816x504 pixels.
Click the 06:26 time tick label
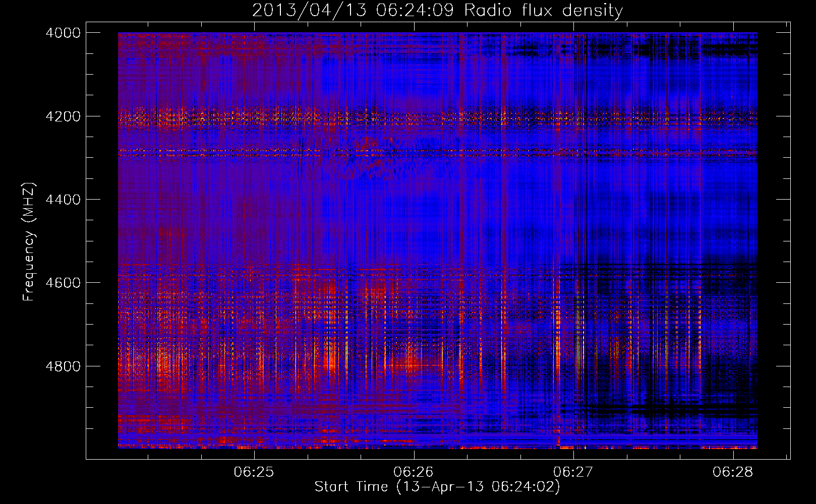(x=414, y=472)
